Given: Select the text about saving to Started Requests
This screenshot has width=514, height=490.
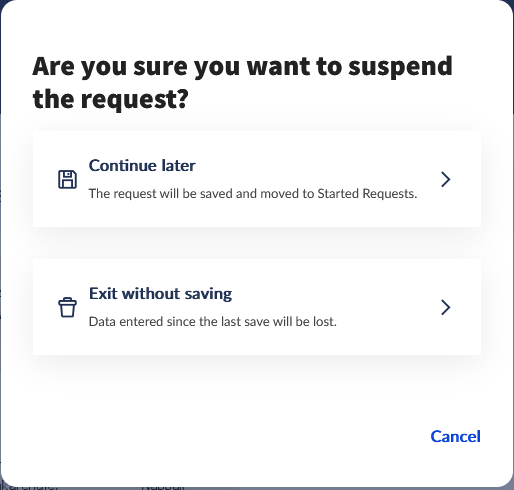Looking at the screenshot, I should pos(253,193).
